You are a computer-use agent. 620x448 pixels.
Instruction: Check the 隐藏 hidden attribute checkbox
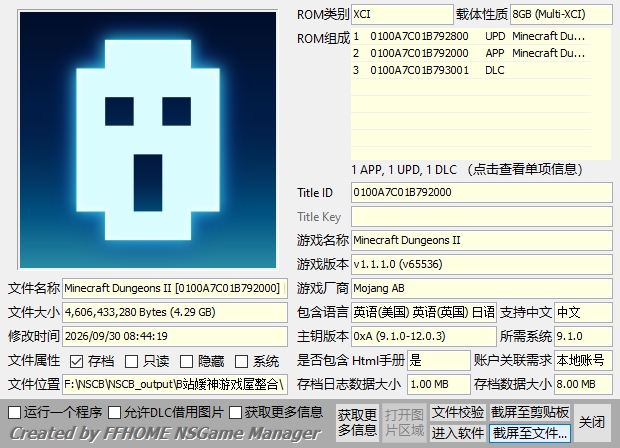click(x=186, y=361)
